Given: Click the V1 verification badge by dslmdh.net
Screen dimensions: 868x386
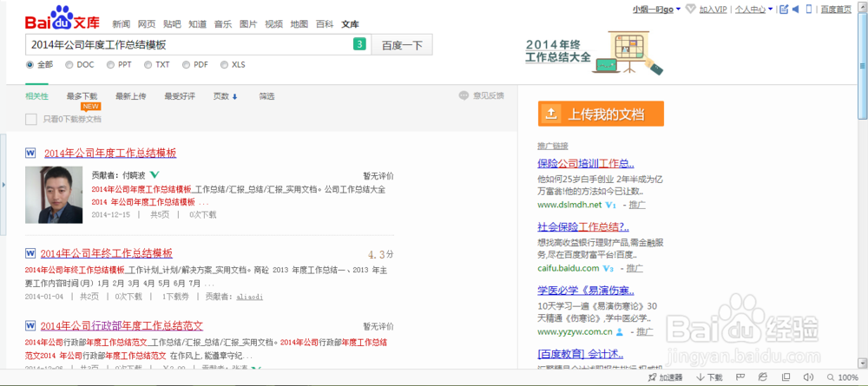Looking at the screenshot, I should [x=611, y=206].
